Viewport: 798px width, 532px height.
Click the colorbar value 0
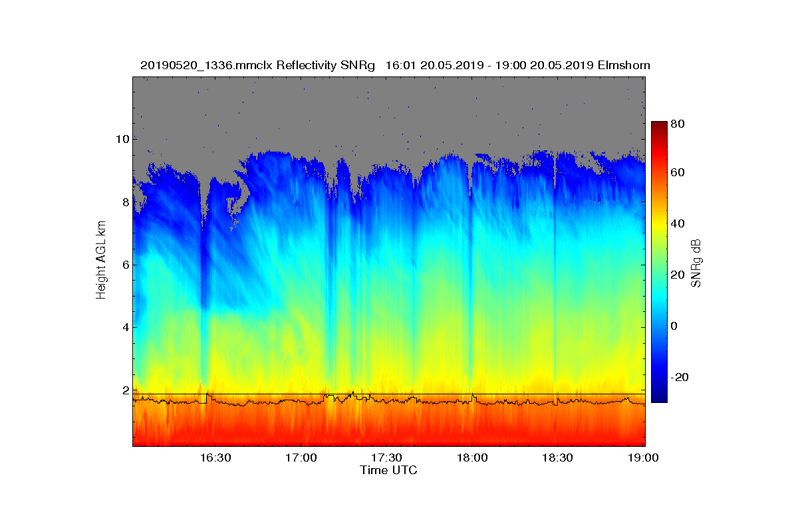click(x=675, y=326)
